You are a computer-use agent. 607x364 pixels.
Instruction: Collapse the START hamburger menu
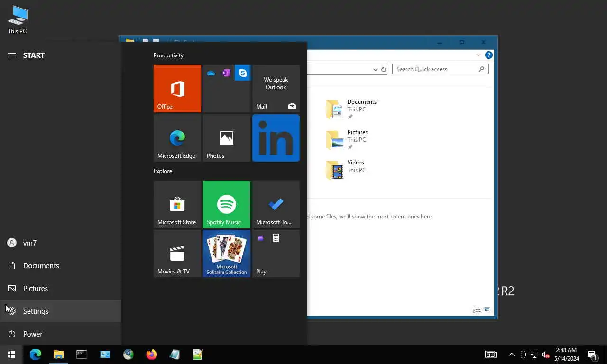(x=12, y=55)
